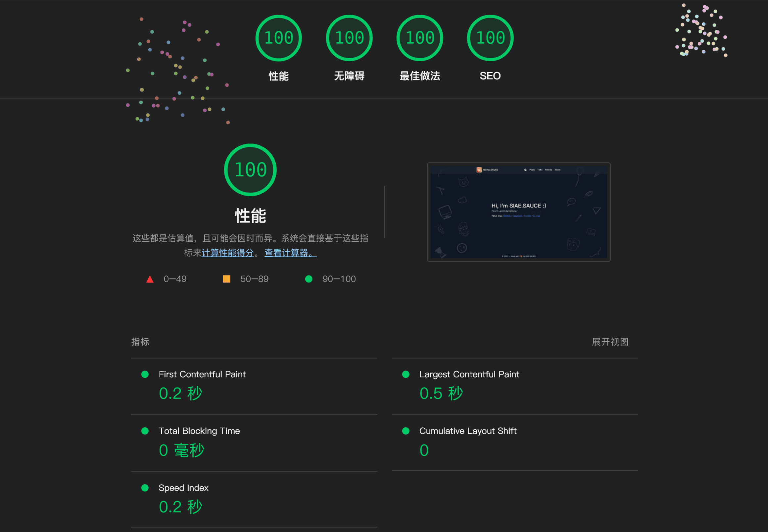The height and width of the screenshot is (532, 768).
Task: Expand the Speed Index metric
Action: coord(254,499)
